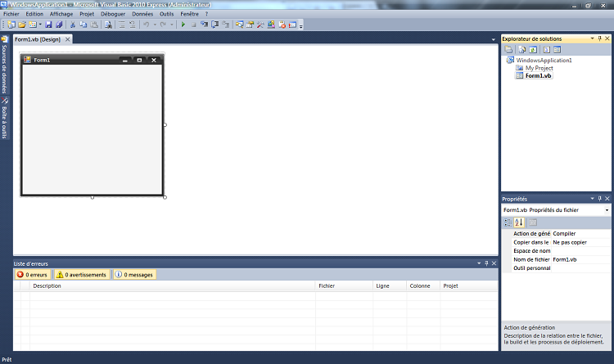The width and height of the screenshot is (614, 364).
Task: Click the View Designer icon in solution explorer
Action: pos(558,50)
